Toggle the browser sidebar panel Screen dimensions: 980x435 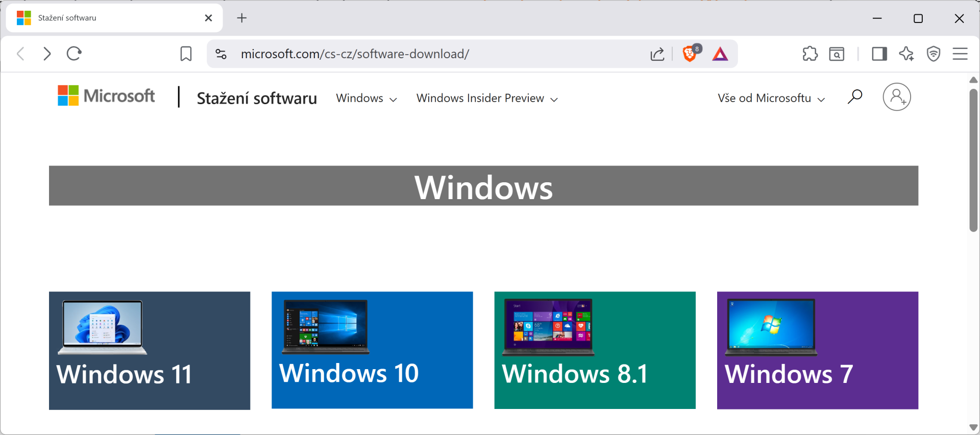coord(879,54)
